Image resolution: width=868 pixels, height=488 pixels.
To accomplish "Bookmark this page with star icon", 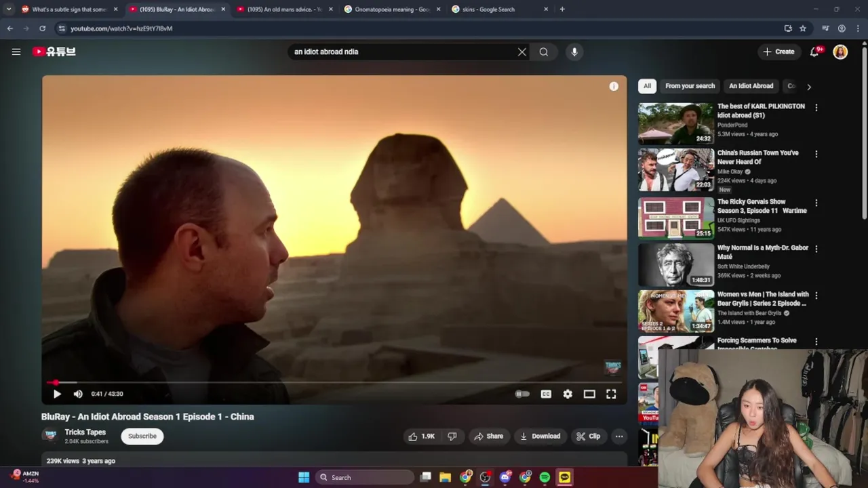I will 803,28.
